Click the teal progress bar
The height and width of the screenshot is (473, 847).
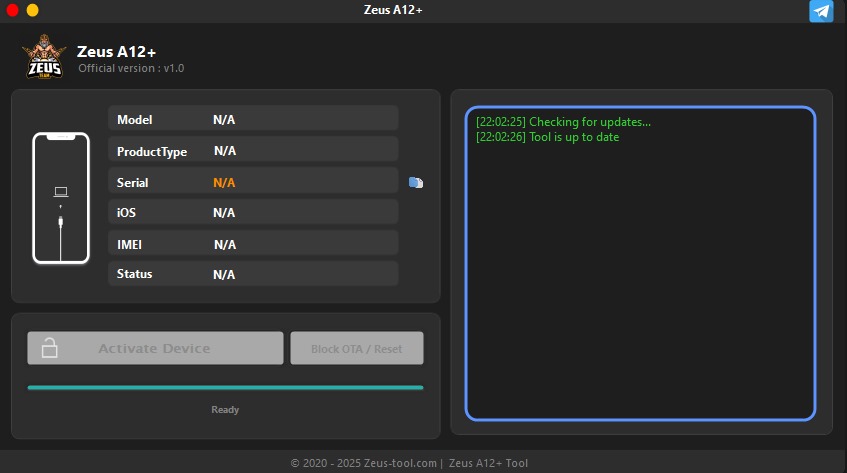point(225,388)
